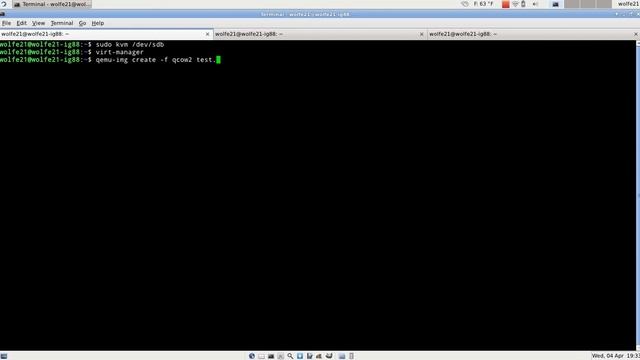Click the blue square dock icon
Screen dimensions: 640x360
point(300,356)
